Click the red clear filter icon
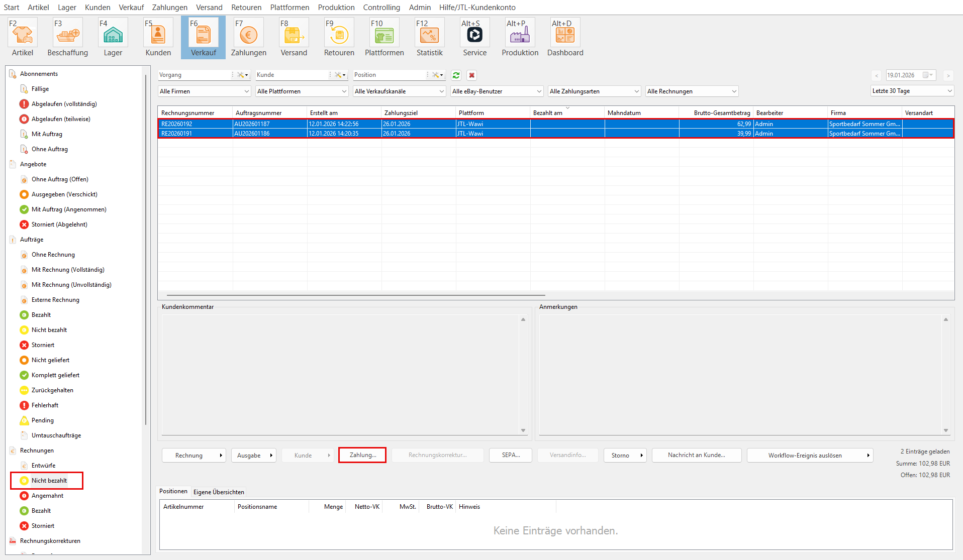 (x=471, y=75)
